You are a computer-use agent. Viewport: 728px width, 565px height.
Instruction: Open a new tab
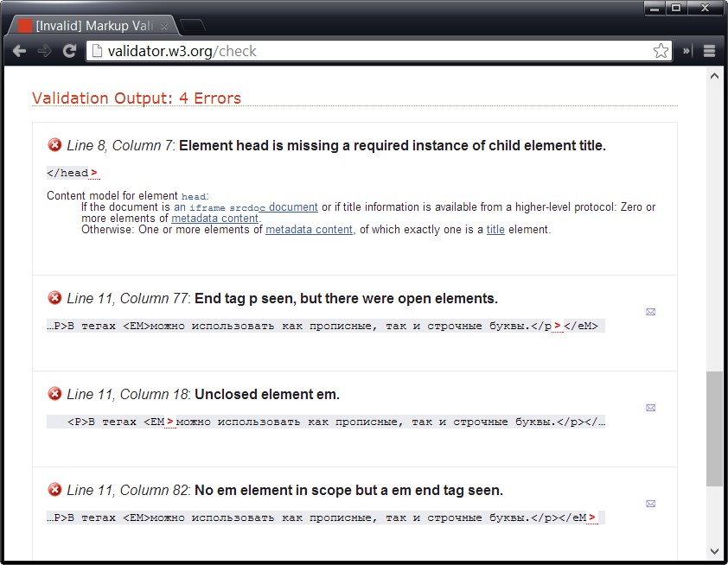coord(192,26)
